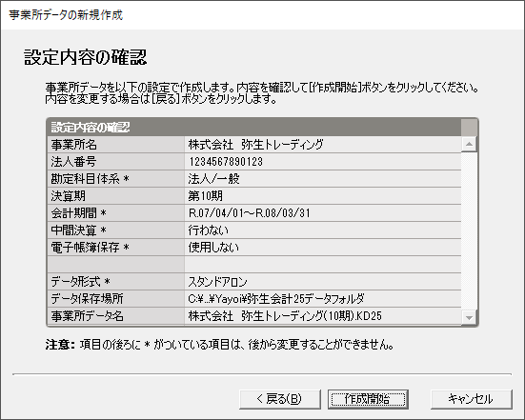Select value 法人/一般
This screenshot has width=525, height=420.
point(213,179)
